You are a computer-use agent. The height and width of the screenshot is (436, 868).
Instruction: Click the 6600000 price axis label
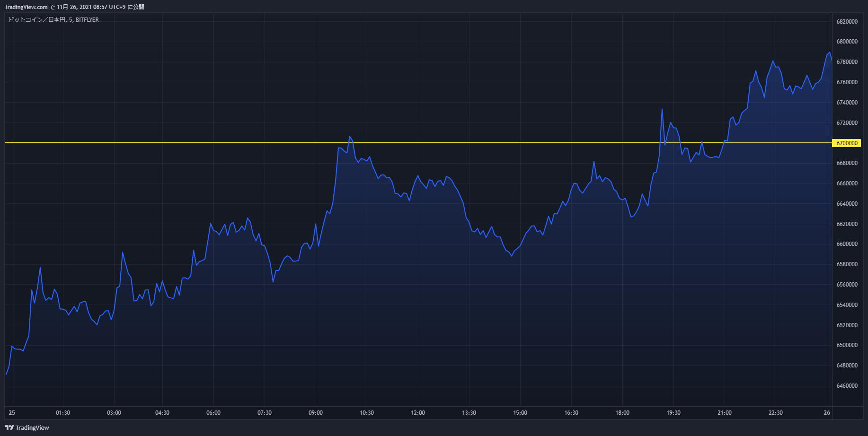[x=847, y=244]
